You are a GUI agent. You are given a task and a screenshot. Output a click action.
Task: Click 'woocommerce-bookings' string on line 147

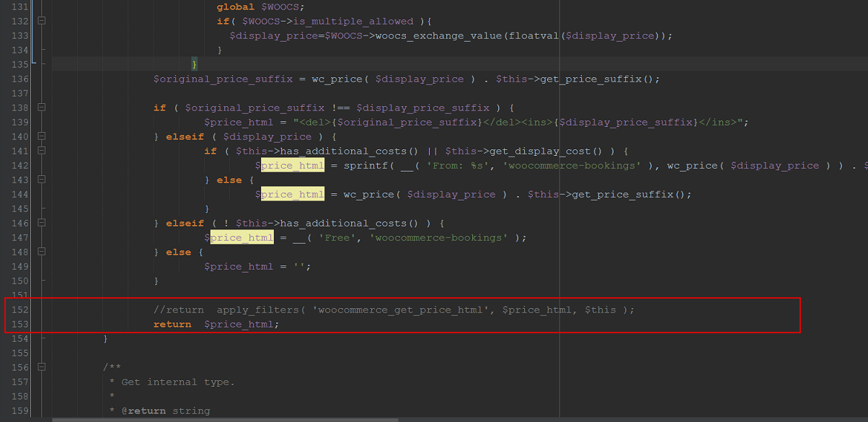pos(440,237)
